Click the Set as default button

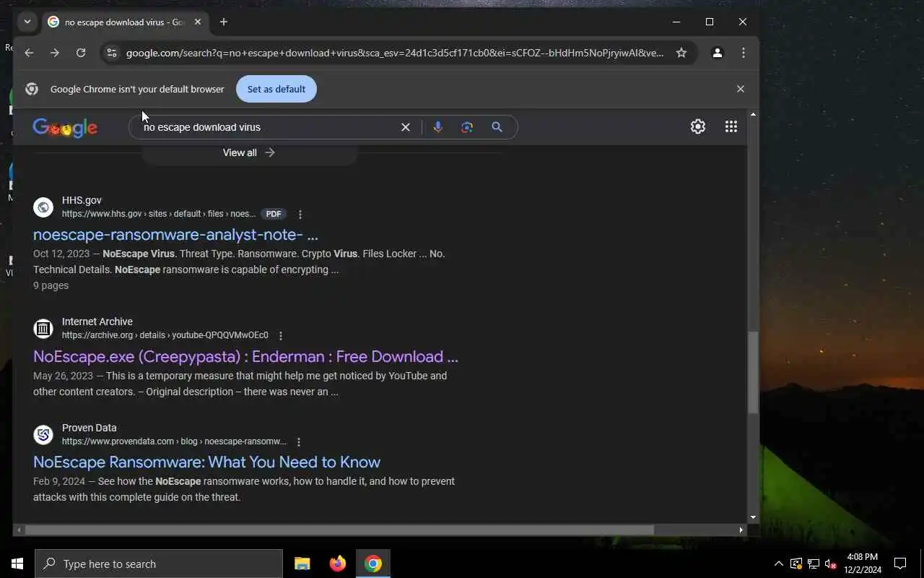pos(276,89)
